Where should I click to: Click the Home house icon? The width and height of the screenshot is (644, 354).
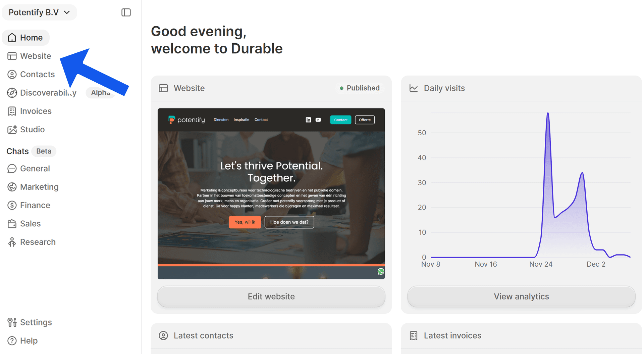(12, 38)
